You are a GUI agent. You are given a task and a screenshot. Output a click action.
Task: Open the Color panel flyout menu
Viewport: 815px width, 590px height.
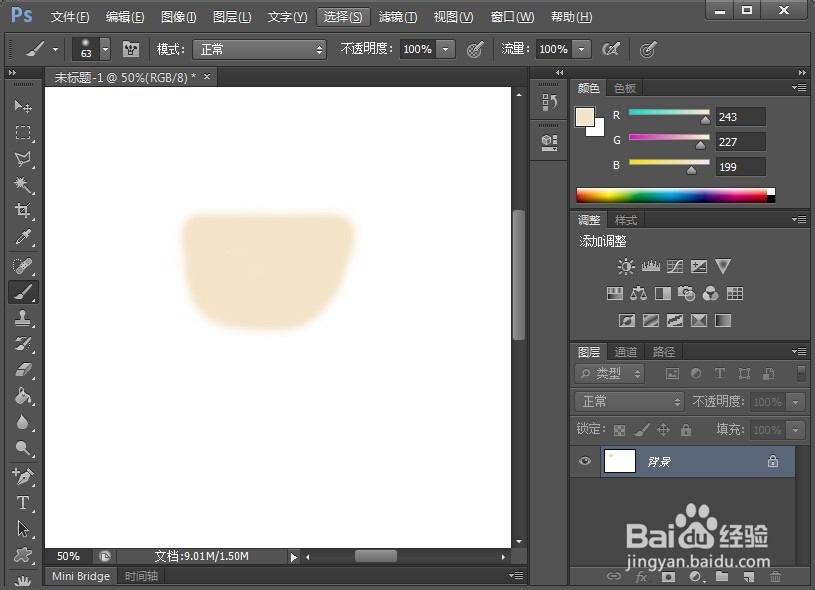799,87
